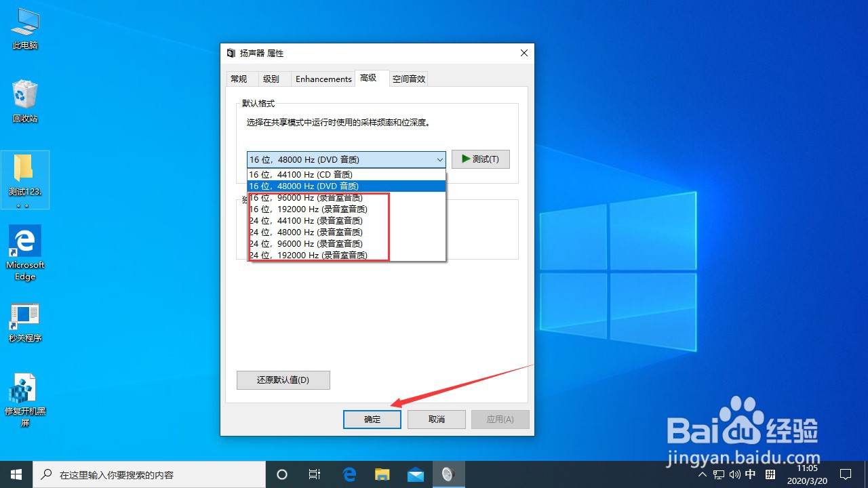Screen dimensions: 868x488
Task: Open the network tray icon
Action: [x=719, y=474]
